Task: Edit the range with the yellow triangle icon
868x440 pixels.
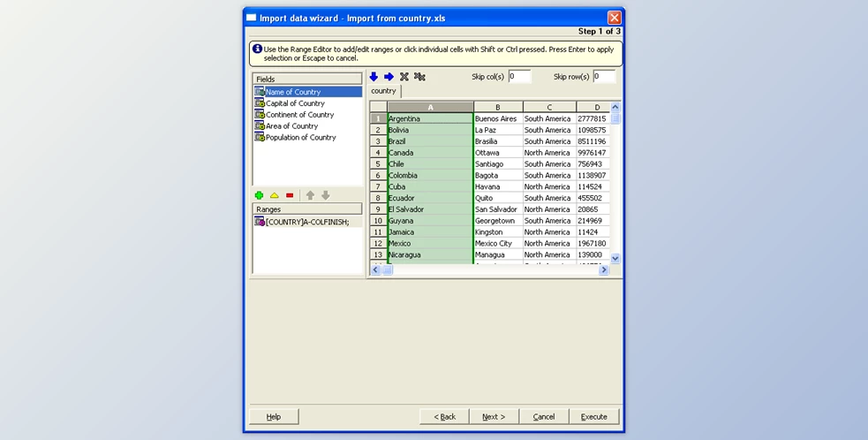Action: point(274,195)
